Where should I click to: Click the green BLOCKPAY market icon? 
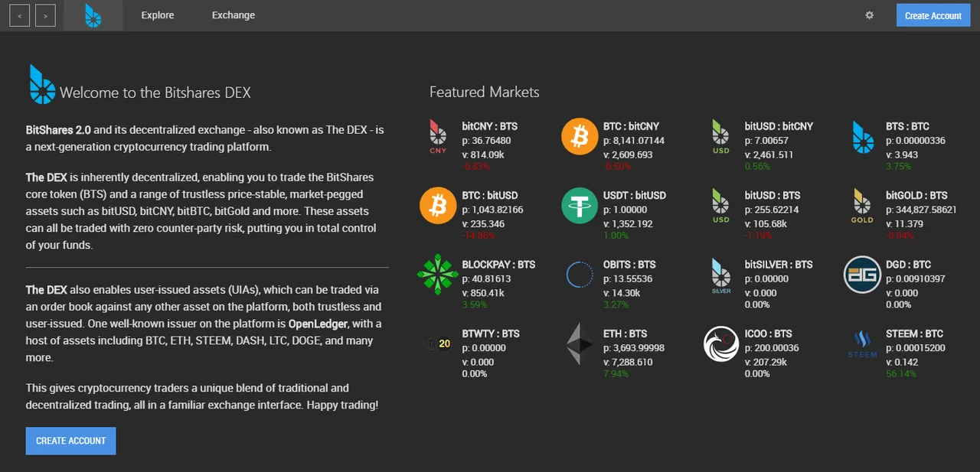[438, 275]
